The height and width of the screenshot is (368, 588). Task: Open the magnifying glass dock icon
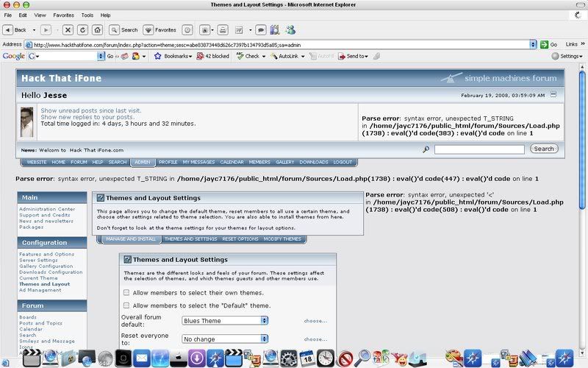pos(362,358)
